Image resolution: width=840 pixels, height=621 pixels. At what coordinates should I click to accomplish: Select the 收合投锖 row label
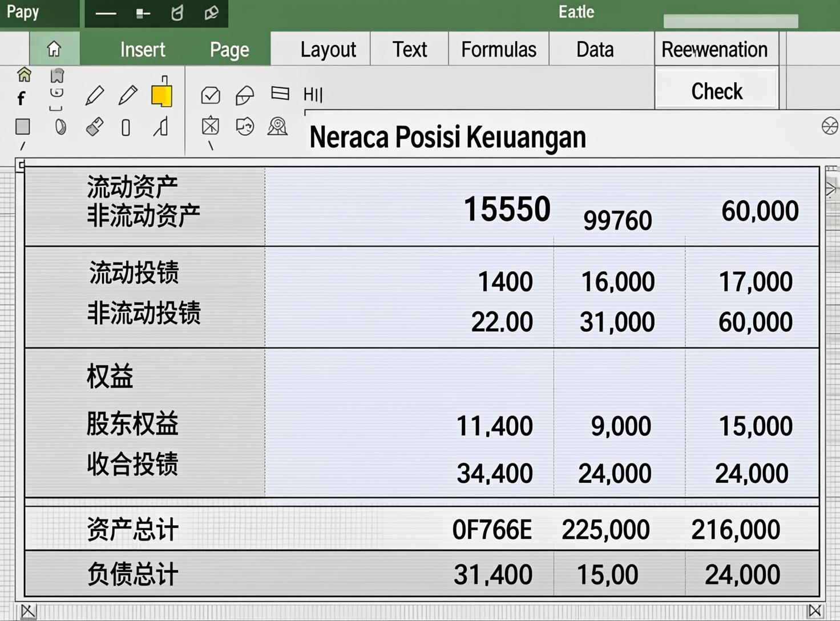(132, 464)
